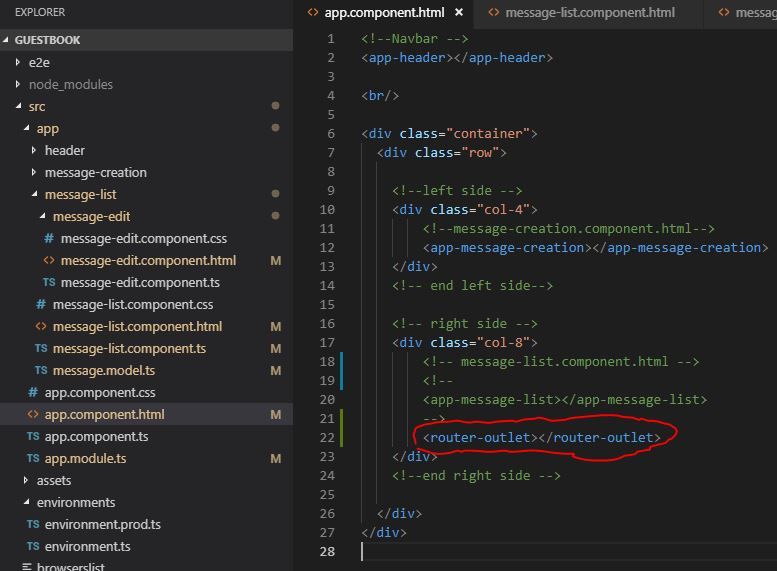Open app.component.ts in the explorer

(96, 437)
